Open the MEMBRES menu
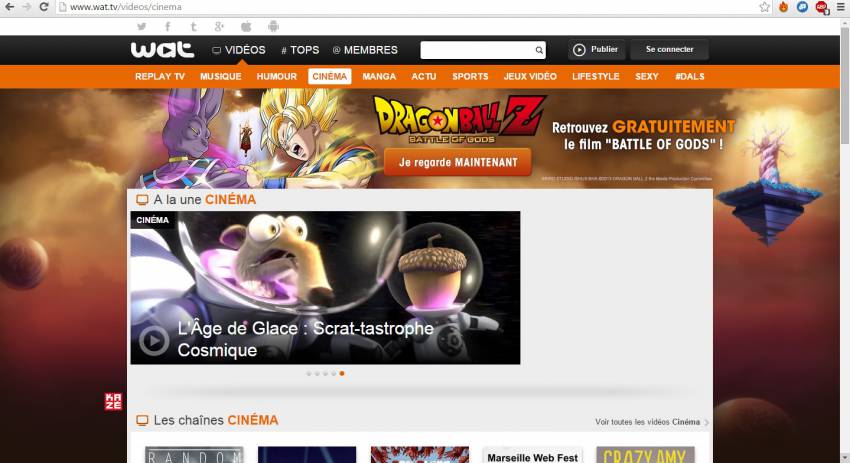850x463 pixels. [365, 50]
